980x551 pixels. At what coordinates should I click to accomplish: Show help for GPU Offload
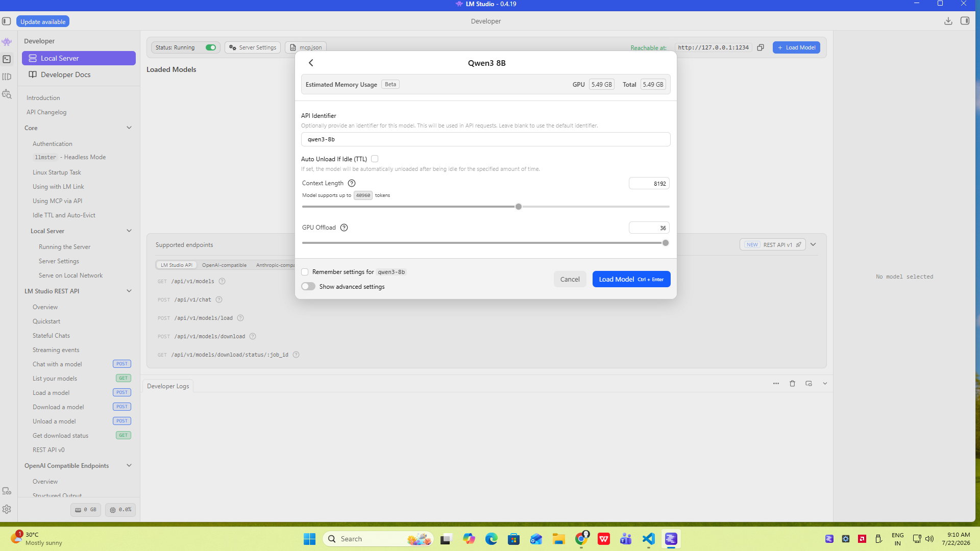point(344,228)
